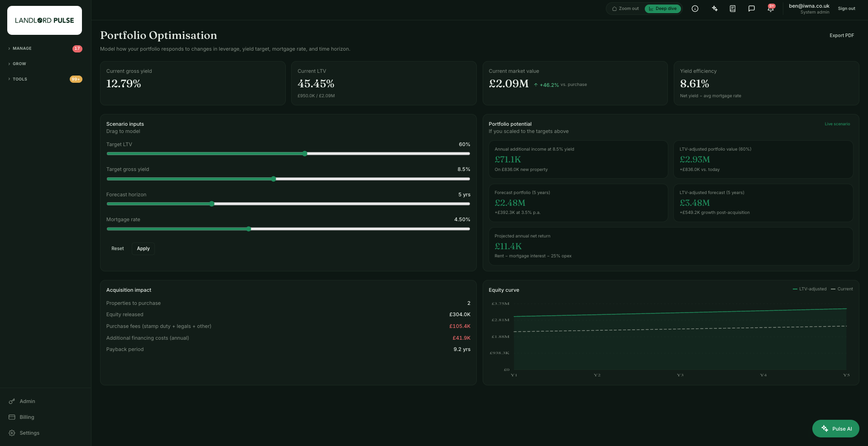Click the Target LTV slider handle
This screenshot has height=446, width=868.
[x=305, y=154]
